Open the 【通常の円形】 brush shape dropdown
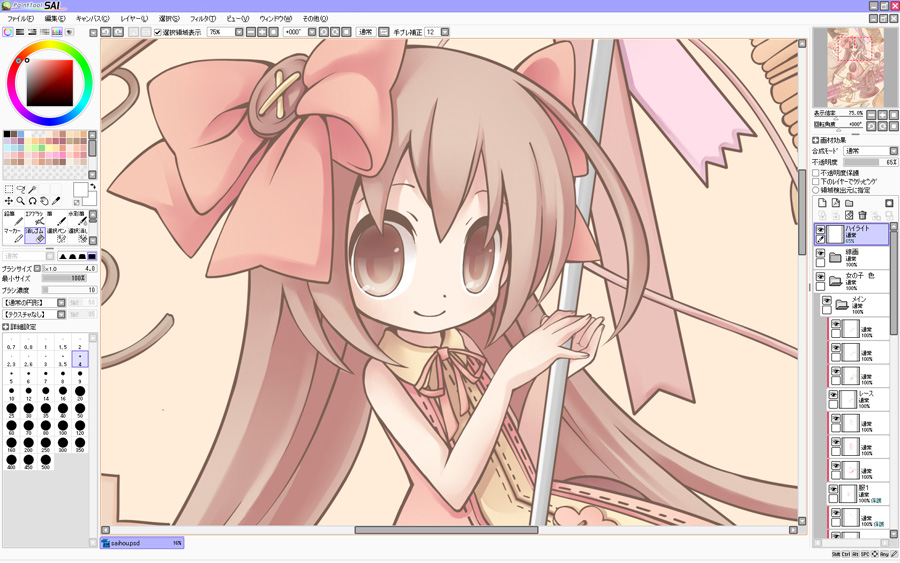900x563 pixels. [61, 302]
